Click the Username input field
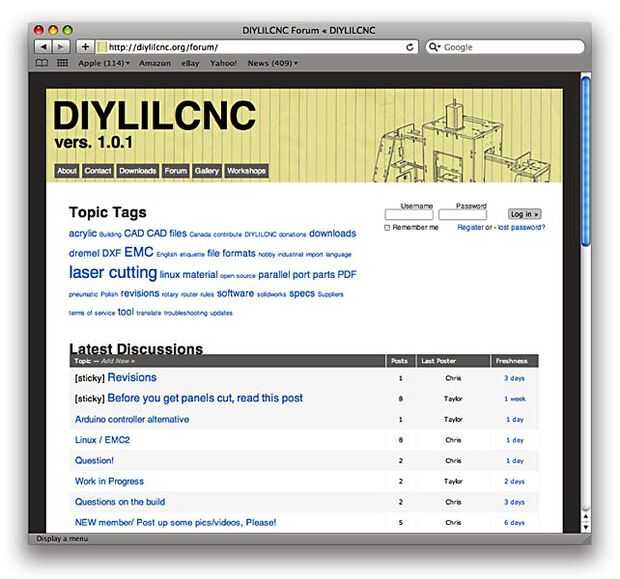 pyautogui.click(x=409, y=215)
